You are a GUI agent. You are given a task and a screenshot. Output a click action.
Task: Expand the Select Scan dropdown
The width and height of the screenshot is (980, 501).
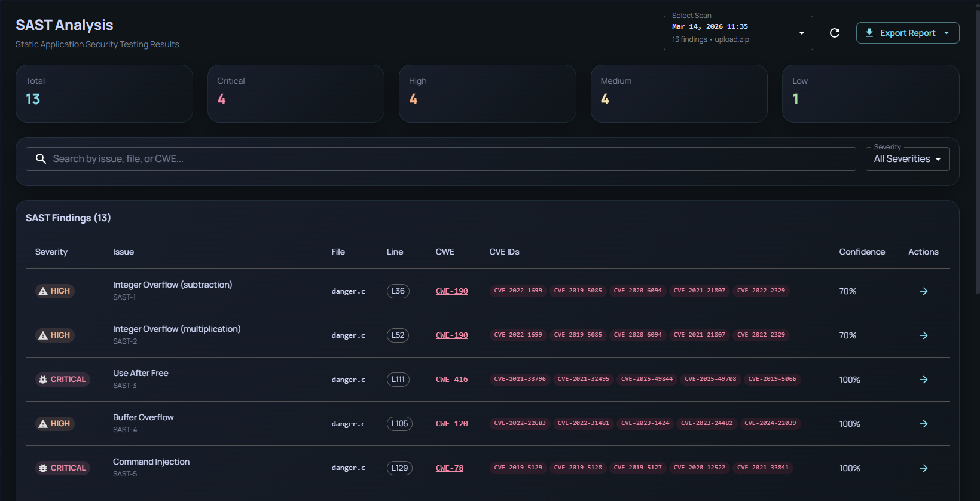point(801,33)
